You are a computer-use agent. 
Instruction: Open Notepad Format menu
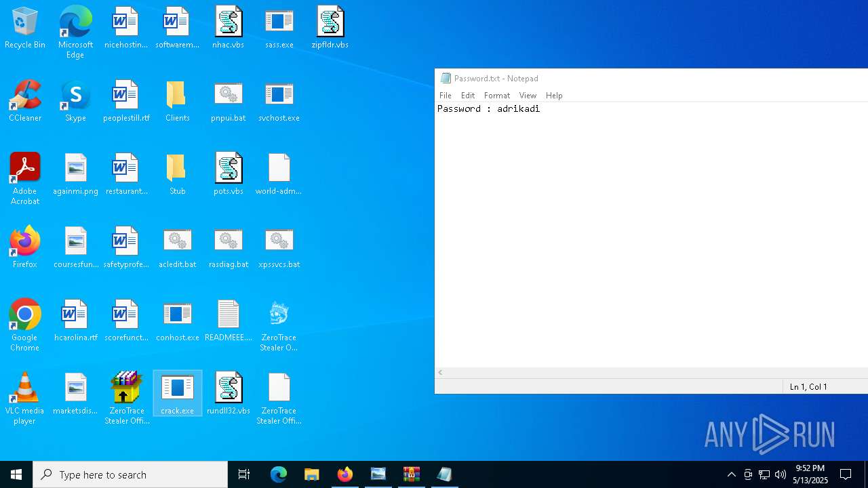(496, 96)
